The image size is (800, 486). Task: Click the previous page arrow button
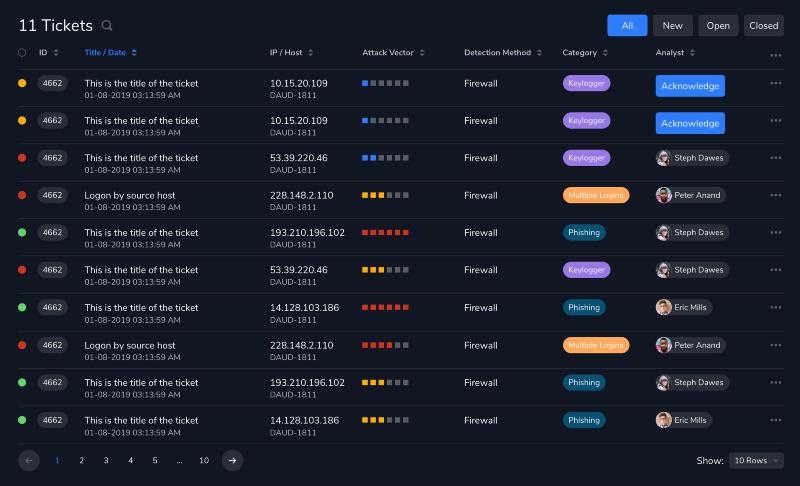[x=29, y=461]
